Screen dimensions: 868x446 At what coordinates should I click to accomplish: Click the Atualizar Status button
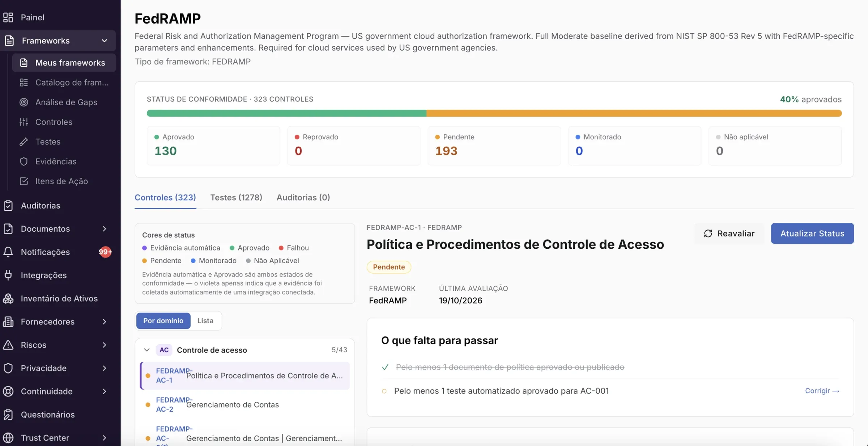click(812, 233)
